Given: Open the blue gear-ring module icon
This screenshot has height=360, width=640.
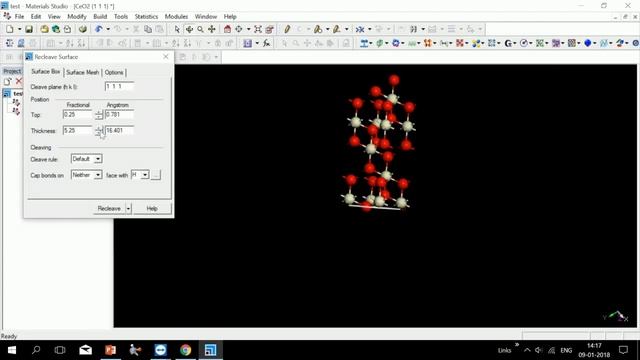Looking at the screenshot, I should click(x=396, y=43).
